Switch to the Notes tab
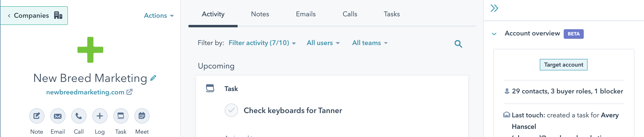Image resolution: width=644 pixels, height=137 pixels. 260,14
